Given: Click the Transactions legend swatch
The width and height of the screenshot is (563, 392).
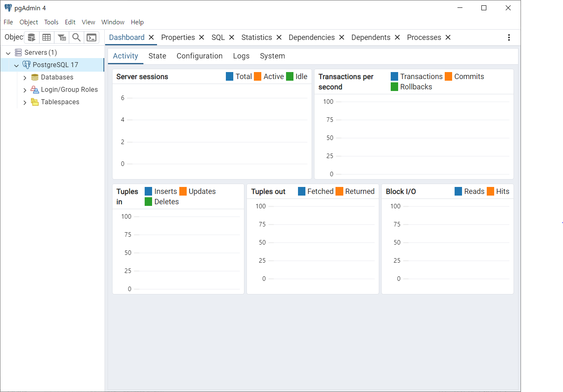Looking at the screenshot, I should tap(394, 77).
